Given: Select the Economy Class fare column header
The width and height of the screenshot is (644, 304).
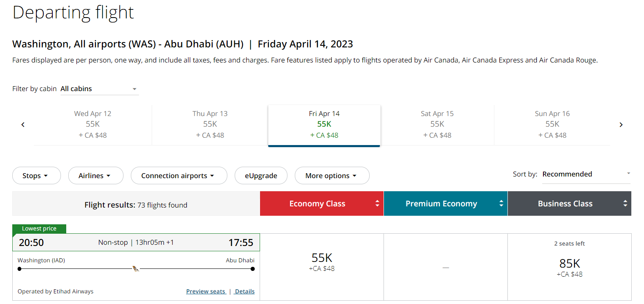Looking at the screenshot, I should coord(317,203).
